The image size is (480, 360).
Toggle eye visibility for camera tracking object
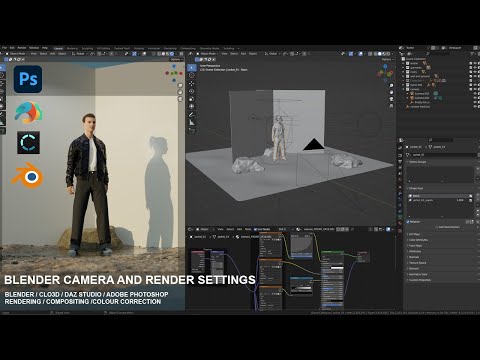pyautogui.click(x=475, y=107)
